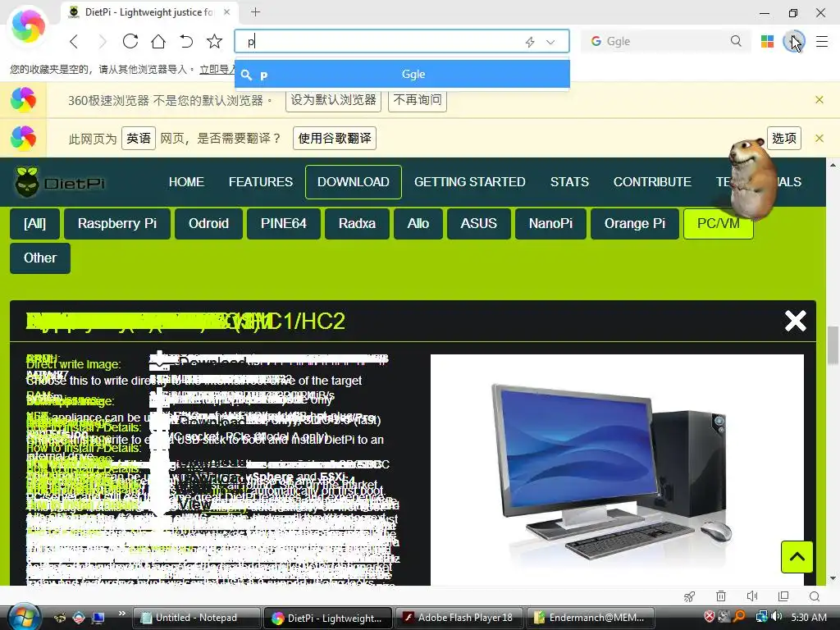This screenshot has height=630, width=840.
Task: Click the zoom magnifier in status bar
Action: click(815, 596)
